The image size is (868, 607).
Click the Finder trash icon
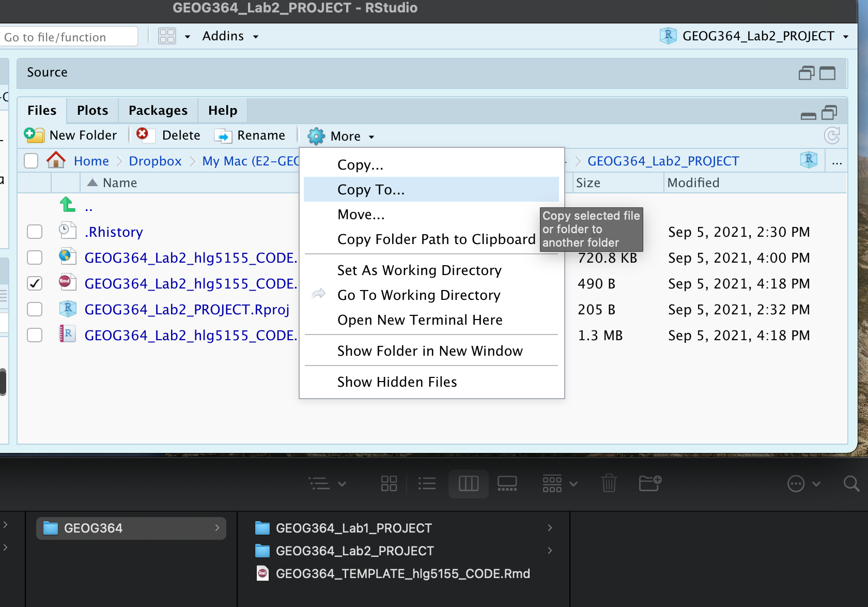609,483
